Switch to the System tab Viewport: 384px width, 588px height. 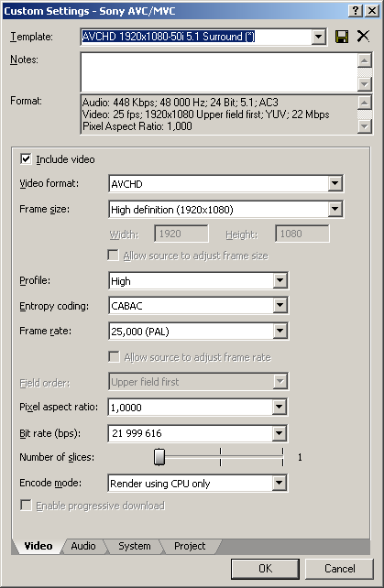pos(135,546)
